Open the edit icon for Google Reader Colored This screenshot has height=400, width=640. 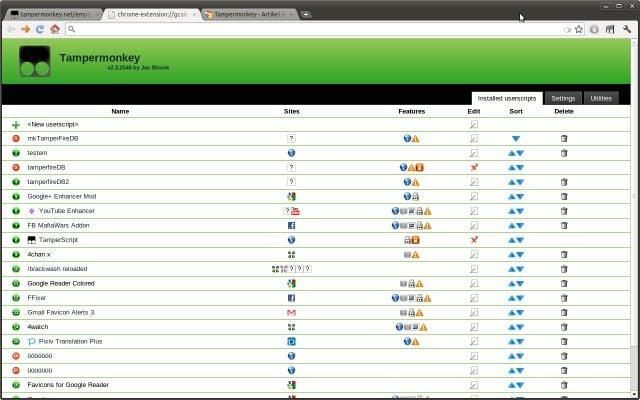473,284
